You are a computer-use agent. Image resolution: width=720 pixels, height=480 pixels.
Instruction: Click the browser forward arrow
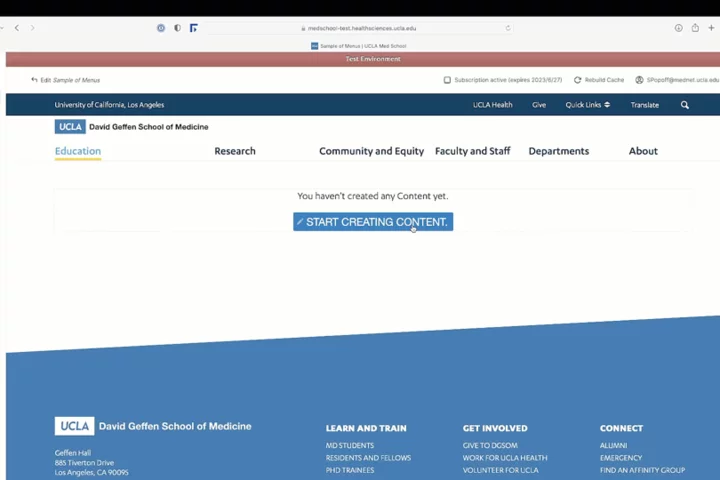click(33, 28)
